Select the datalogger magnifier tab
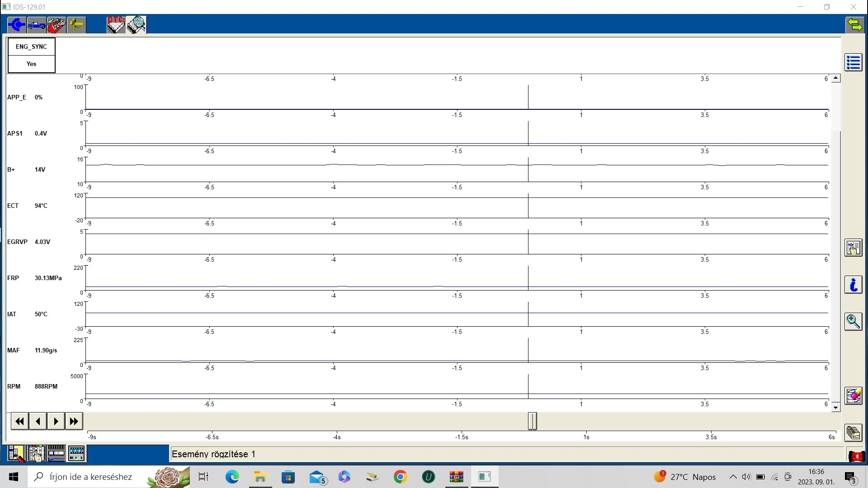The height and width of the screenshot is (488, 868). [x=136, y=24]
